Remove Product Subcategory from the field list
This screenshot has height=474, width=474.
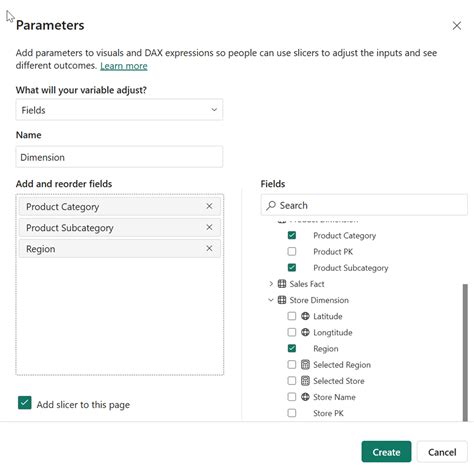(x=209, y=227)
